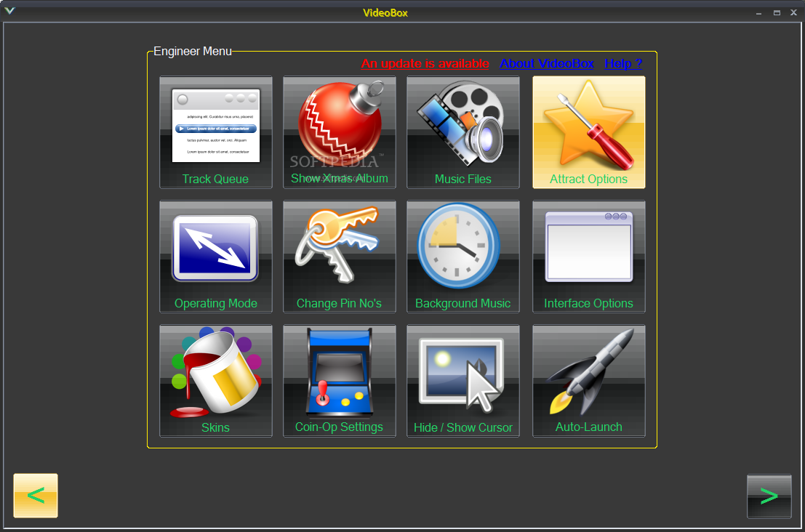Screen dimensions: 805x532
Task: Choose Operating Mode screen icon
Action: point(216,257)
